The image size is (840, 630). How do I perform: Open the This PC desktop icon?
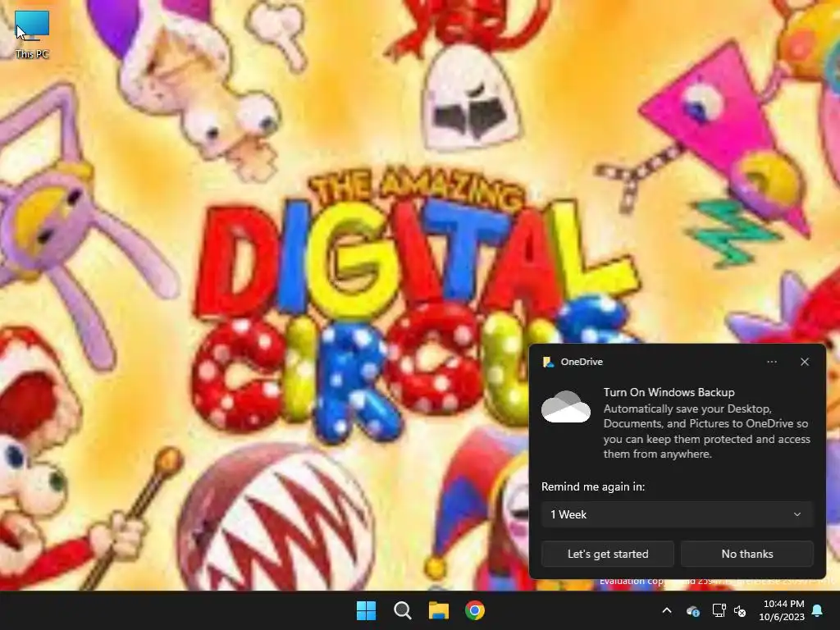[32, 34]
